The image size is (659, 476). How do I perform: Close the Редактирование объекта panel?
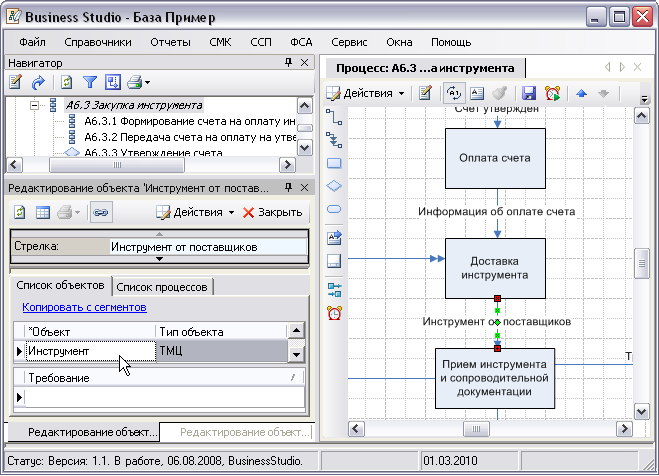(x=305, y=187)
